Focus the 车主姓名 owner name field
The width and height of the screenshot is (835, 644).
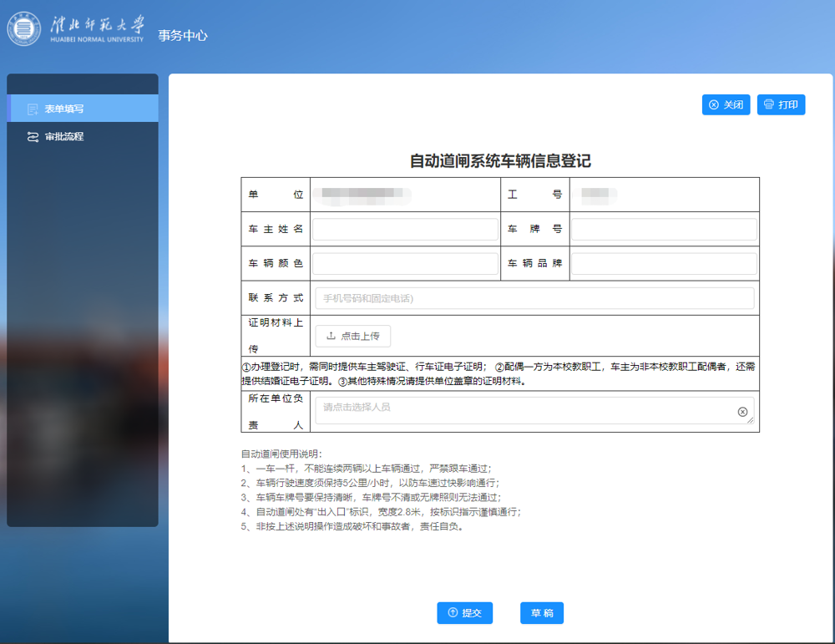405,228
